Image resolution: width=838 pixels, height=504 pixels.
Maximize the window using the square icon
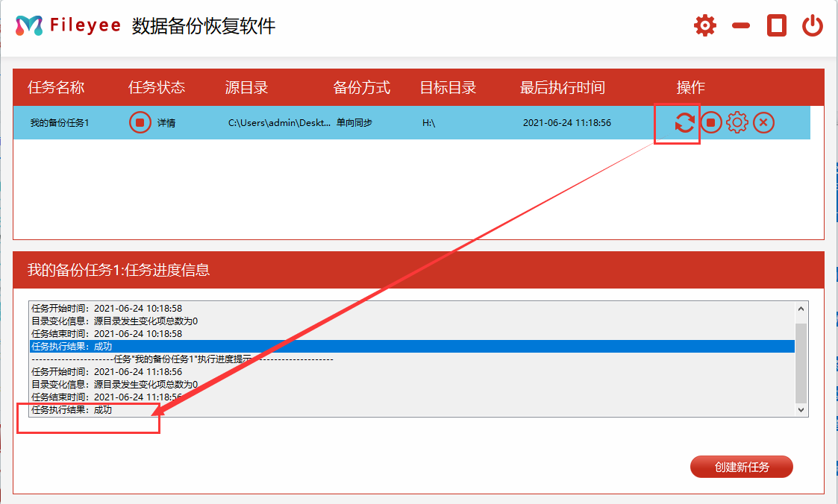coord(777,26)
